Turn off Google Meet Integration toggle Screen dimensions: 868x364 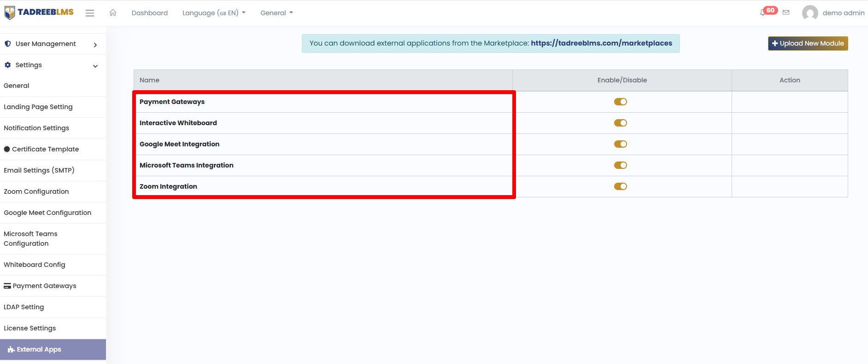(x=621, y=144)
